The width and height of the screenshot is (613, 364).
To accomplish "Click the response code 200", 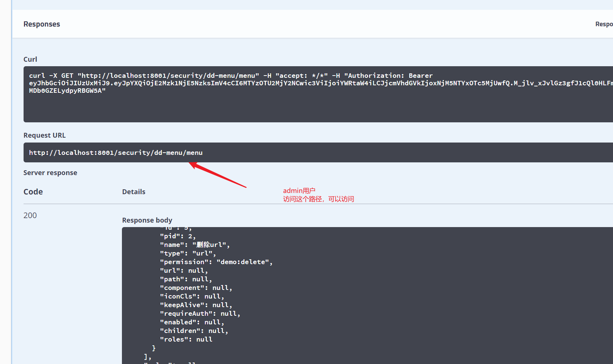I will pyautogui.click(x=30, y=215).
